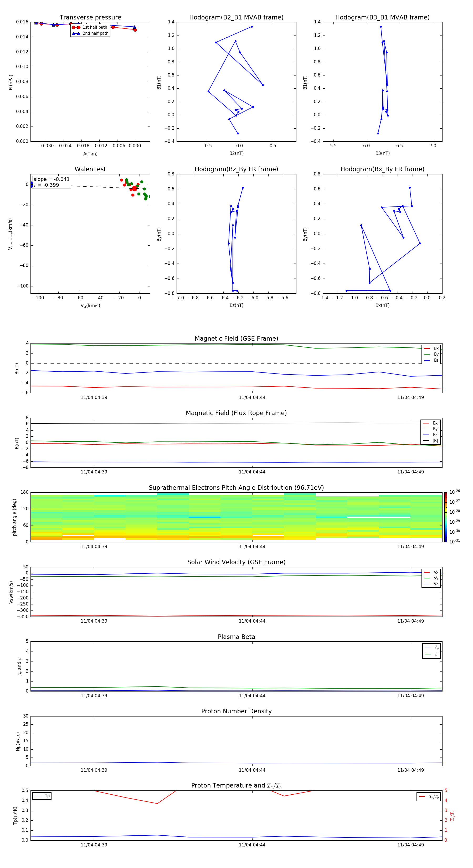Click the "Pt(nPa)" y-axis label
This screenshot has width=473, height=868.
click(x=11, y=82)
